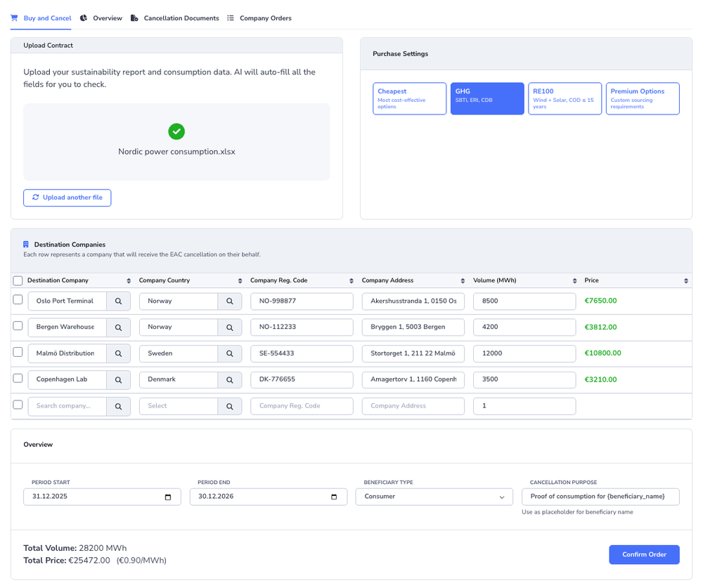Search company icon for Bergen Warehouse
The image size is (703, 588).
point(118,327)
